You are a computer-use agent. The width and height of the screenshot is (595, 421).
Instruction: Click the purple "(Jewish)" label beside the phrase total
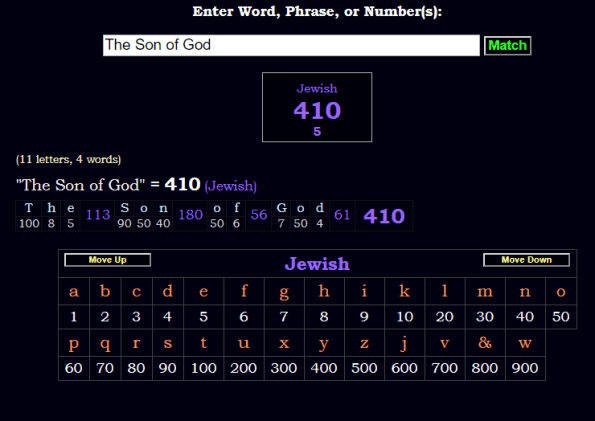pyautogui.click(x=230, y=186)
